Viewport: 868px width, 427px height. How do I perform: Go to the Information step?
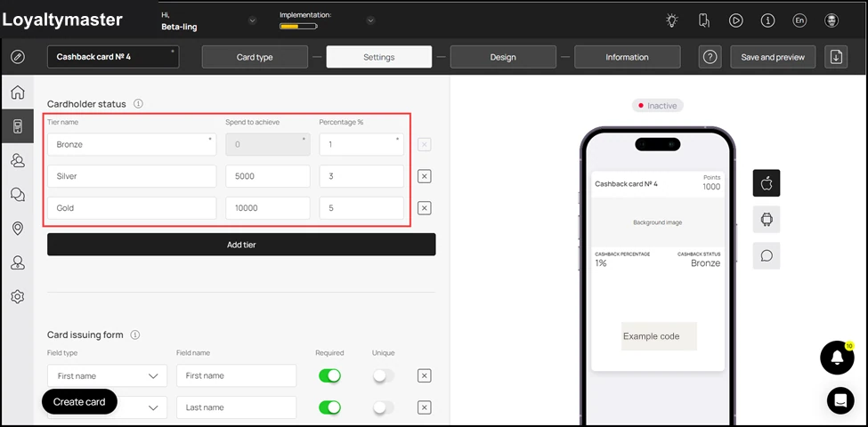tap(628, 57)
